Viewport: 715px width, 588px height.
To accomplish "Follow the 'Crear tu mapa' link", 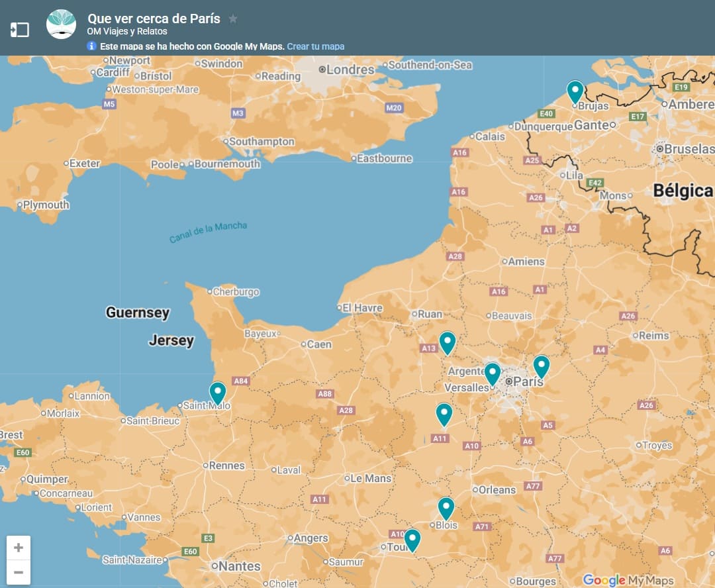I will pos(316,46).
